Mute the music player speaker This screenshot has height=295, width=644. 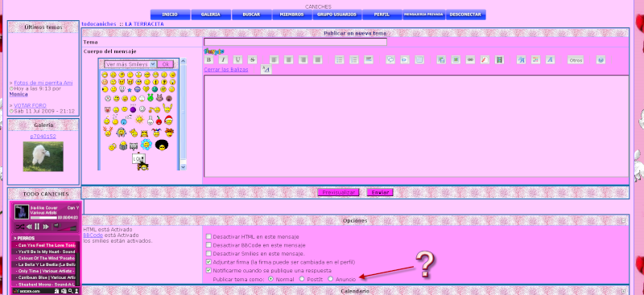tap(56, 227)
